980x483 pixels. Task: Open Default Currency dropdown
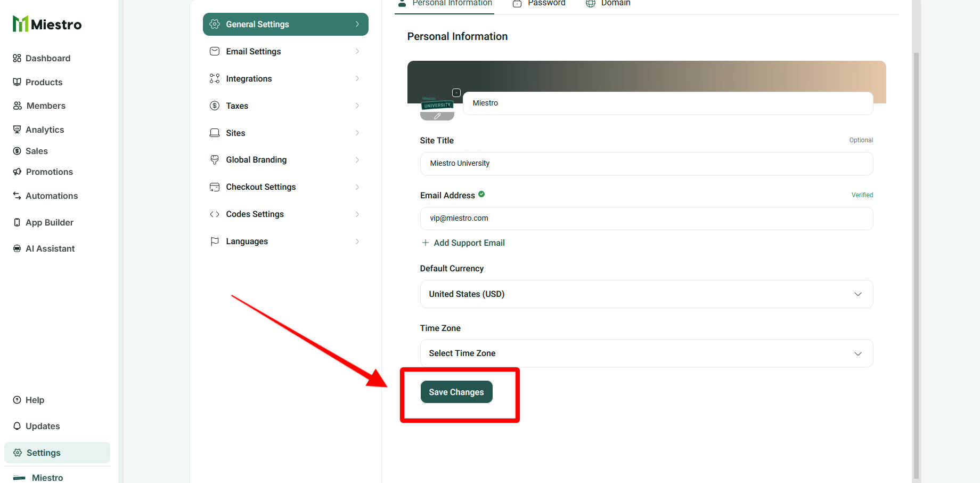click(x=647, y=294)
